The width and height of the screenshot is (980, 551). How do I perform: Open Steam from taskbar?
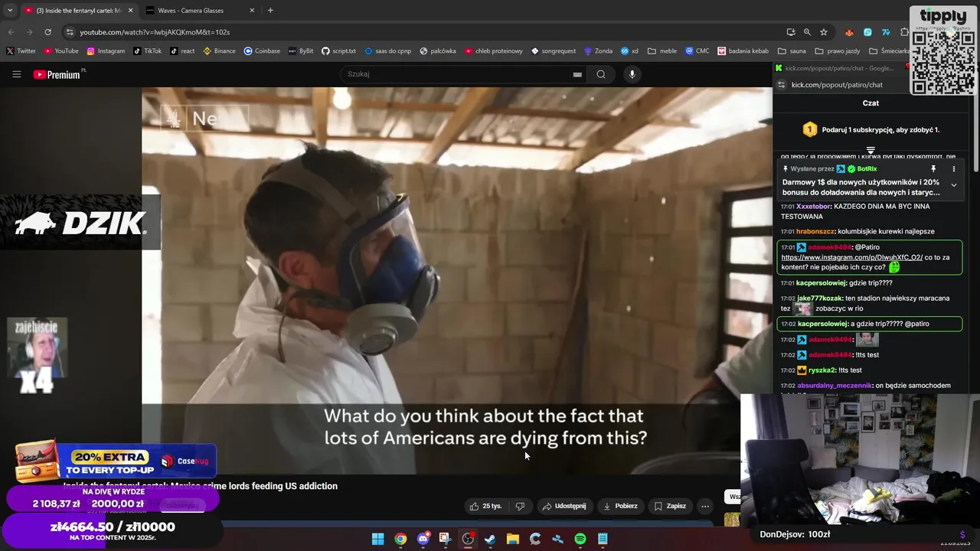[x=490, y=539]
